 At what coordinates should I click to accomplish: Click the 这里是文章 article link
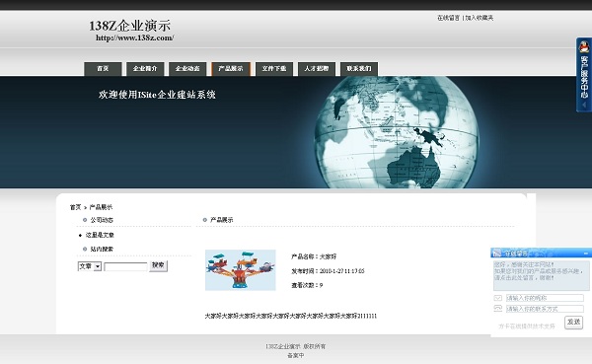[100, 235]
